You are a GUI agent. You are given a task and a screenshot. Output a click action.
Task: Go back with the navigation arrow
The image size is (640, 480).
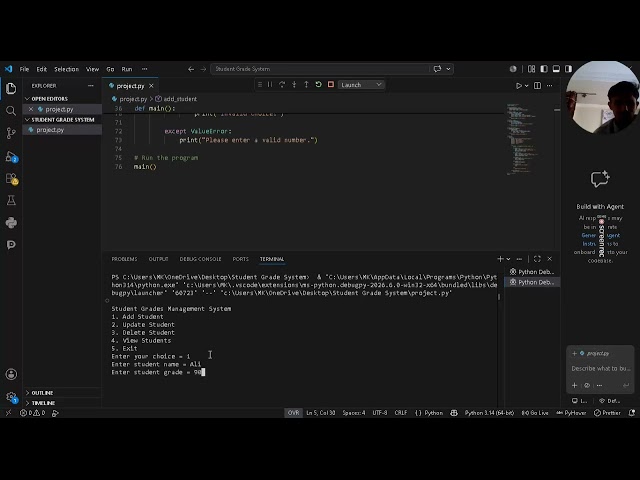coord(191,69)
